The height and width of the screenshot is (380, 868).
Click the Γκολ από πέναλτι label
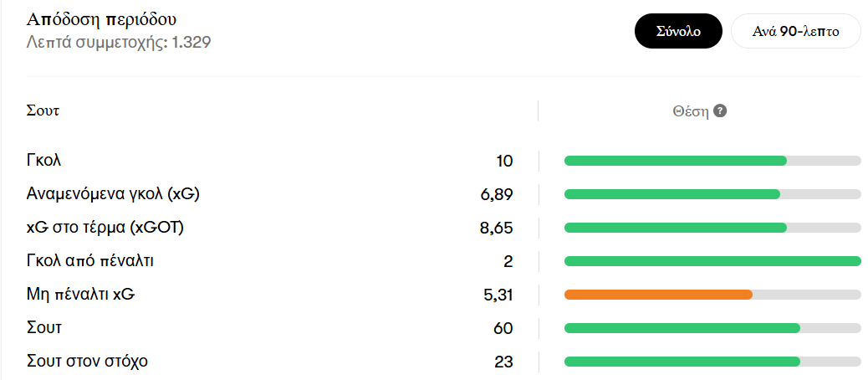89,261
